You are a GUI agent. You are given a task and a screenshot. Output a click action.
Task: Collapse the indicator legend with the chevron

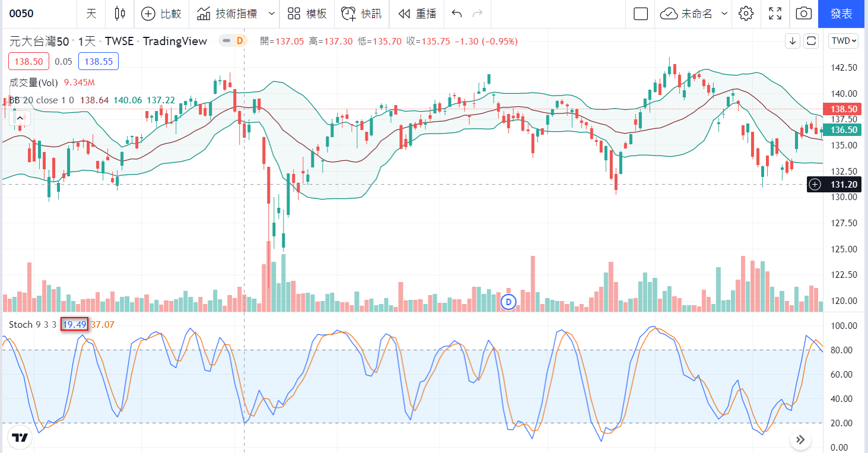pos(20,119)
